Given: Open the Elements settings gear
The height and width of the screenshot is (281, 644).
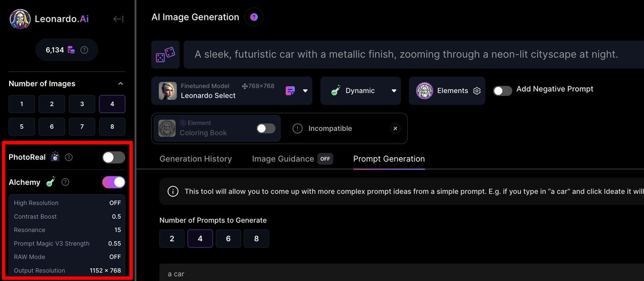Looking at the screenshot, I should click(x=477, y=91).
